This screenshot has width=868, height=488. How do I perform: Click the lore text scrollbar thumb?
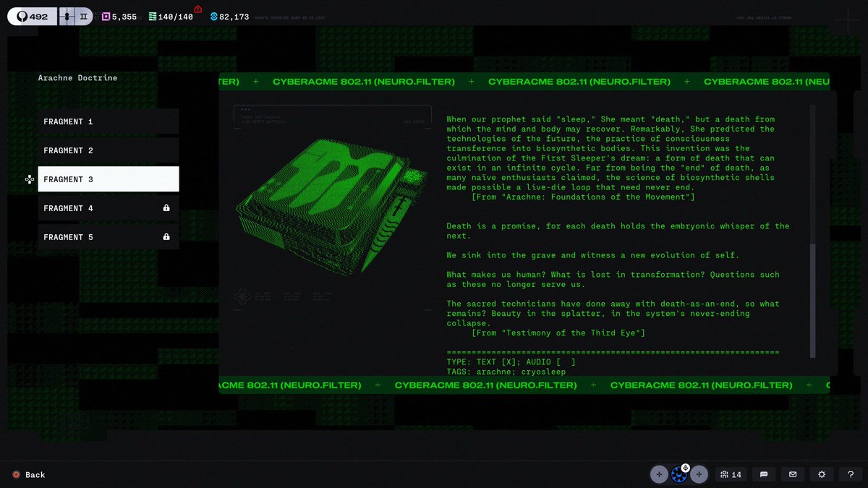pos(812,300)
